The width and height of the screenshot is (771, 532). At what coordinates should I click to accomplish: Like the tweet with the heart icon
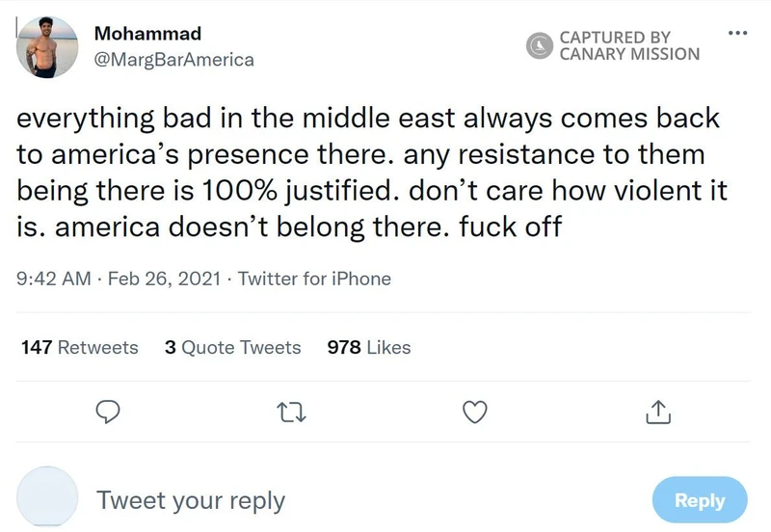473,412
